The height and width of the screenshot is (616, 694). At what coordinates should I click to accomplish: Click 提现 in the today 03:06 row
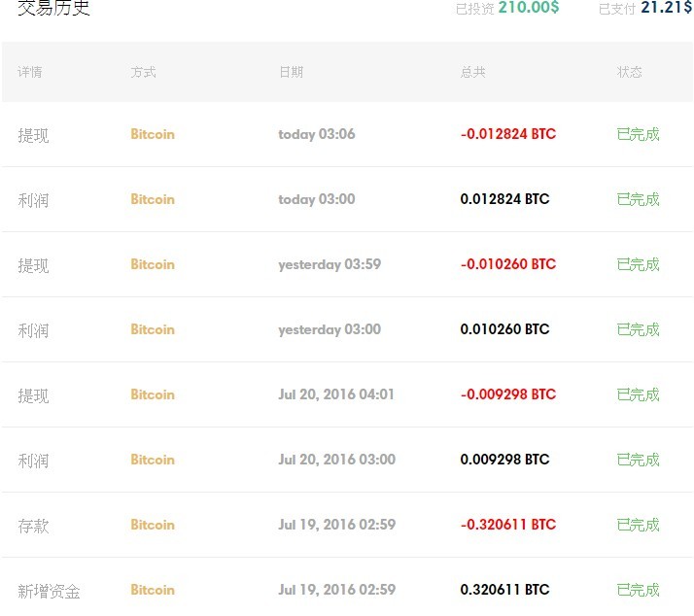(x=33, y=135)
